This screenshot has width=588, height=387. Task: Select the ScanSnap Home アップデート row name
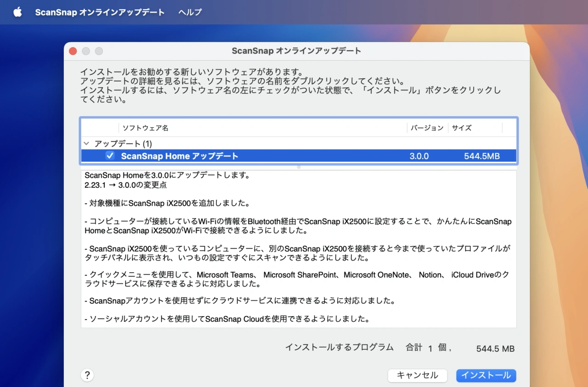(x=180, y=156)
